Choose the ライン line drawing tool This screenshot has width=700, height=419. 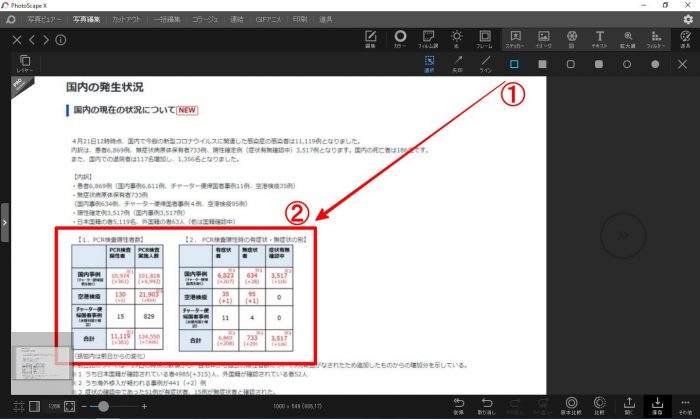pos(486,64)
